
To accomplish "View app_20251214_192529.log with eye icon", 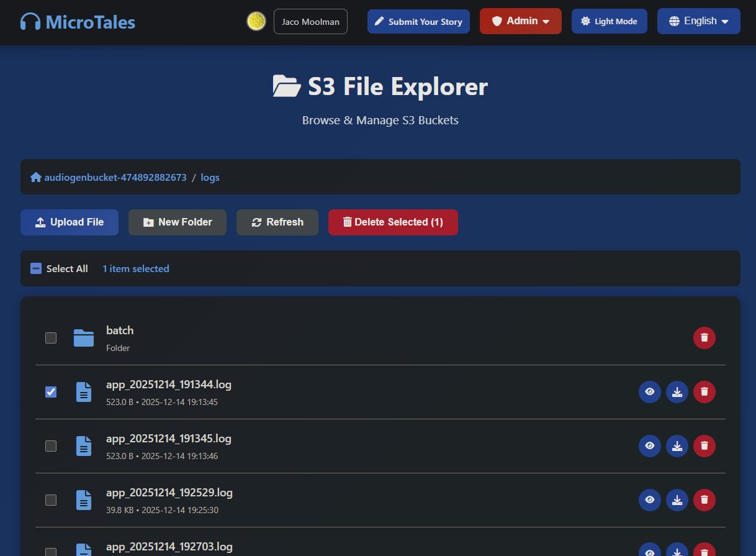I will coord(649,500).
